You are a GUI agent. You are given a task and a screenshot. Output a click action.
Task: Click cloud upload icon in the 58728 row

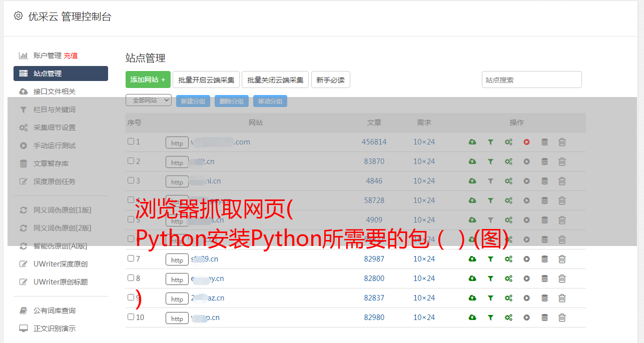tap(472, 200)
